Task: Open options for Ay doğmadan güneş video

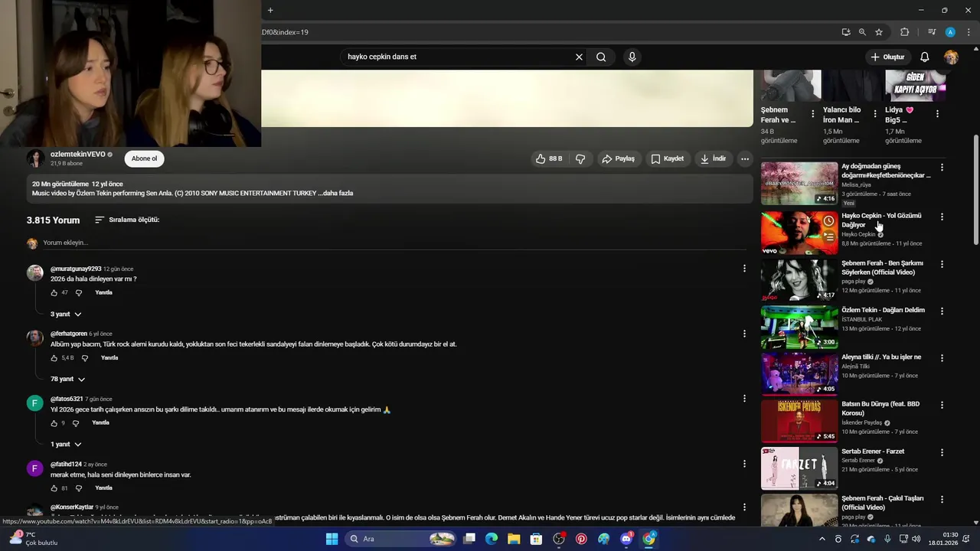Action: (x=942, y=167)
